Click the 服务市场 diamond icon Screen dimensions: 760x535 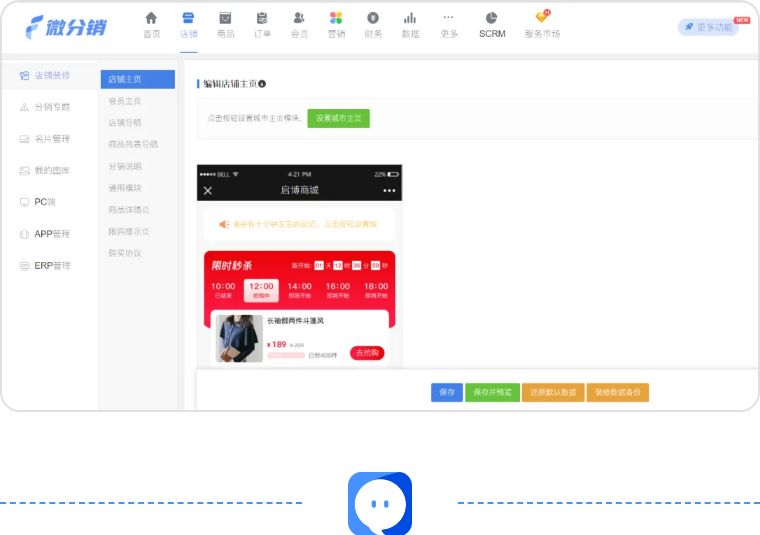tap(542, 17)
